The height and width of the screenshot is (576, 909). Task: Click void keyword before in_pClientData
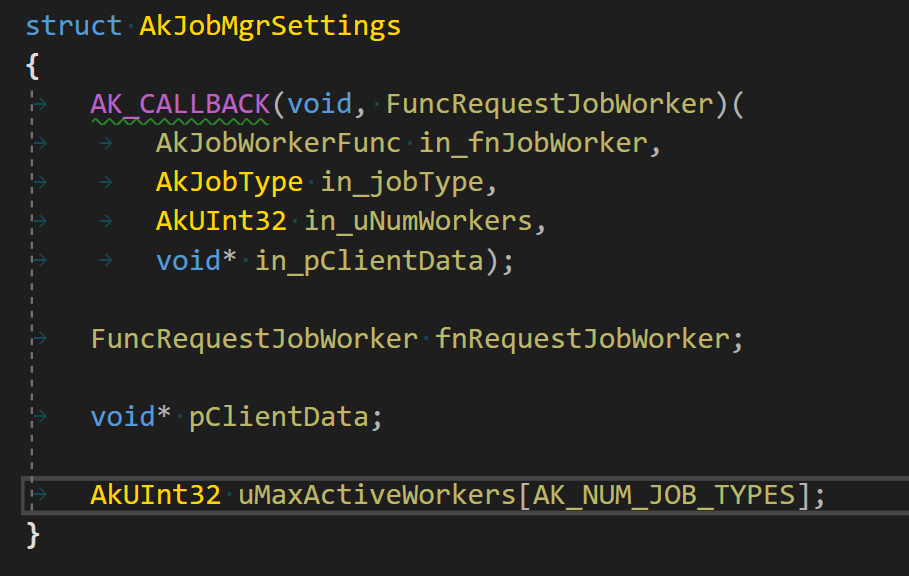pos(188,260)
